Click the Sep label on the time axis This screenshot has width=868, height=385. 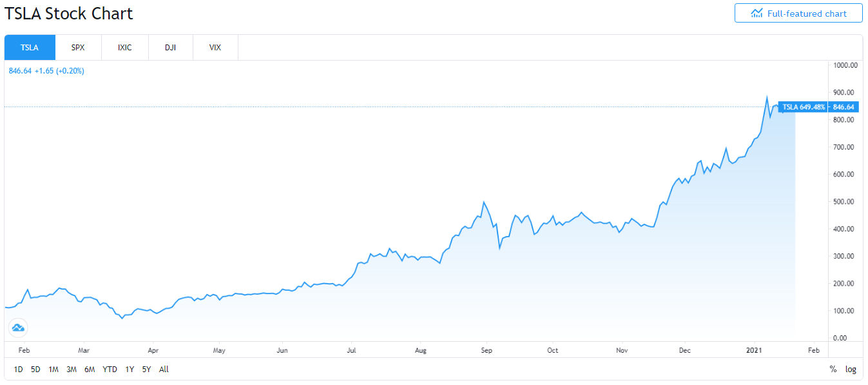487,350
